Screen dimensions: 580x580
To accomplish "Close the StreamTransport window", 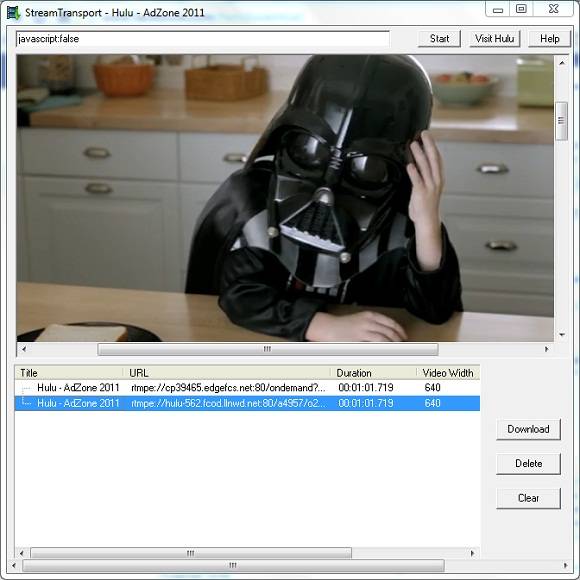I will pyautogui.click(x=553, y=9).
